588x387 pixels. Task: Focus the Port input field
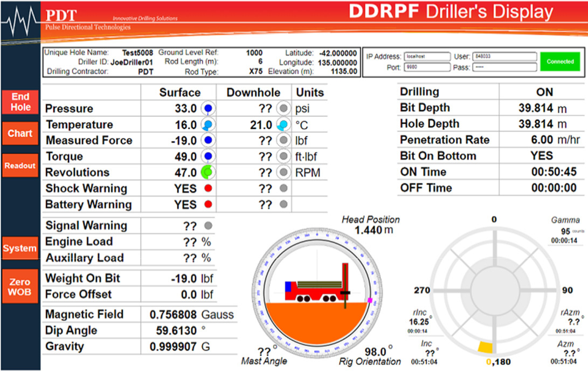pyautogui.click(x=427, y=67)
